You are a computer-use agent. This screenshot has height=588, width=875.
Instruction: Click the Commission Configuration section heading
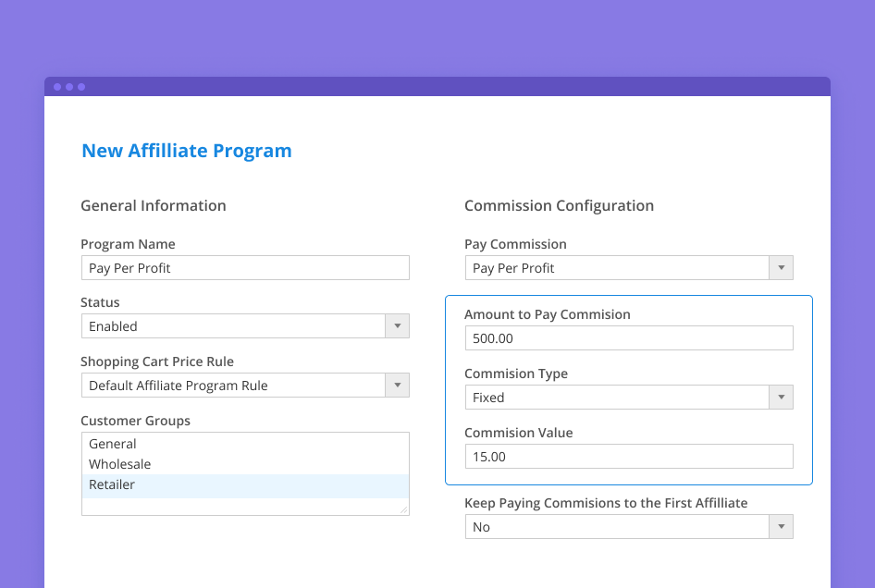click(559, 205)
